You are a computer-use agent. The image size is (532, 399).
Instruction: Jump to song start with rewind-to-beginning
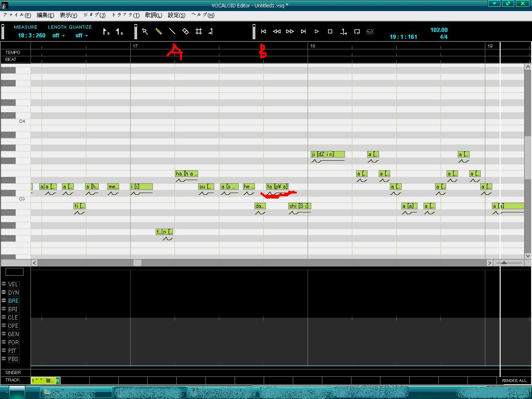263,31
